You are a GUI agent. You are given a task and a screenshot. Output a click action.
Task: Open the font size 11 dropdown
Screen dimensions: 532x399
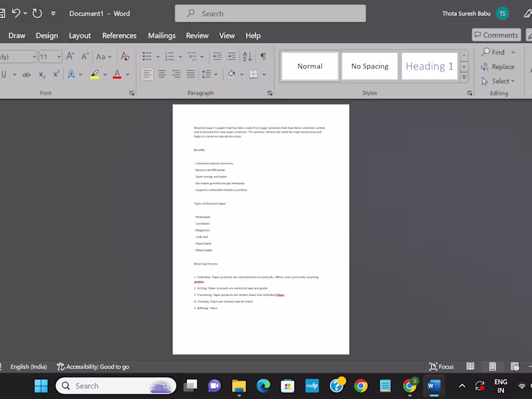pyautogui.click(x=59, y=57)
